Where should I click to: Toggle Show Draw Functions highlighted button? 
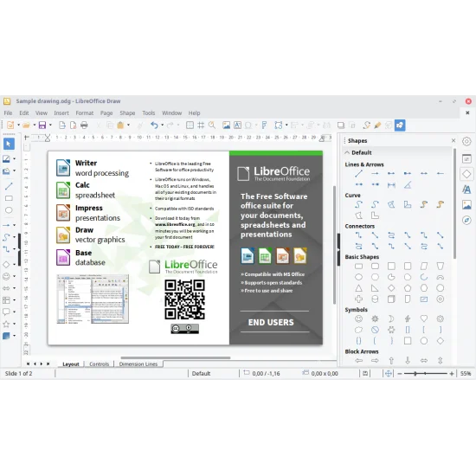[400, 125]
